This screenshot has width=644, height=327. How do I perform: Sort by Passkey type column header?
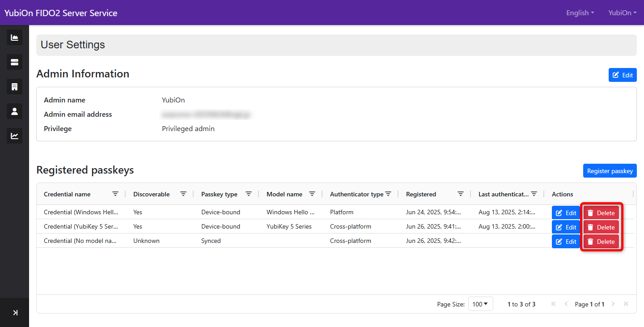[x=219, y=194]
